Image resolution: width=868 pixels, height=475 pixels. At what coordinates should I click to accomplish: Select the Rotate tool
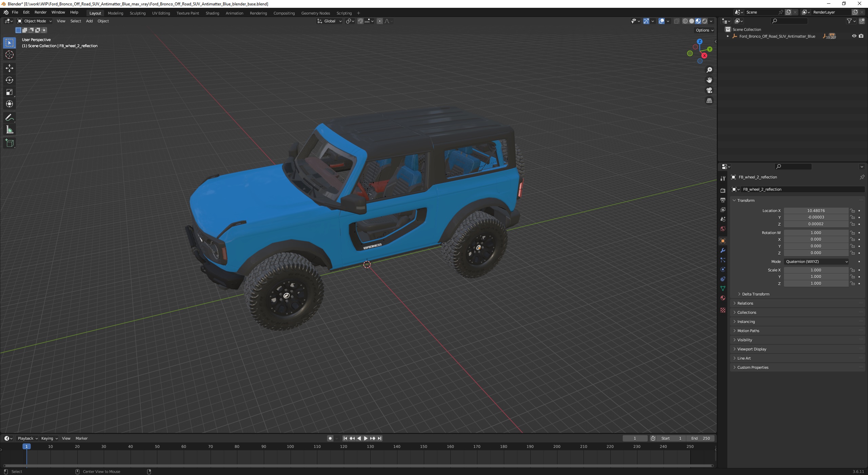click(9, 80)
